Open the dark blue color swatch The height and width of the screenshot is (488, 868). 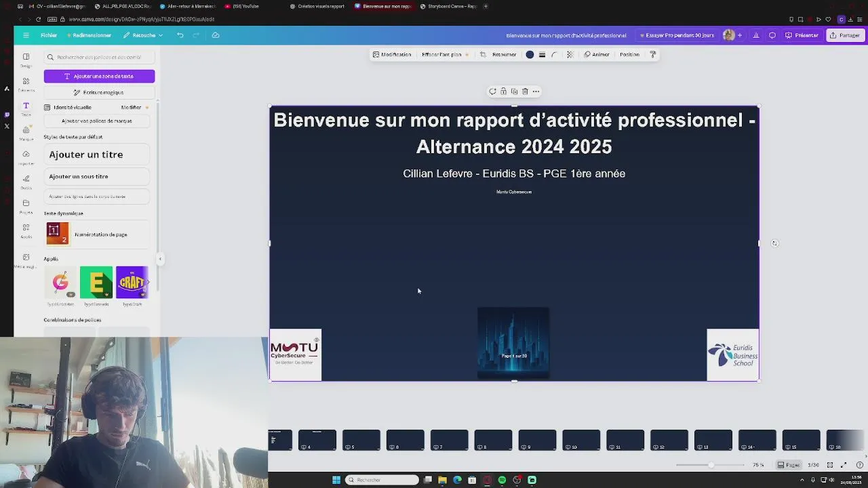(x=530, y=54)
